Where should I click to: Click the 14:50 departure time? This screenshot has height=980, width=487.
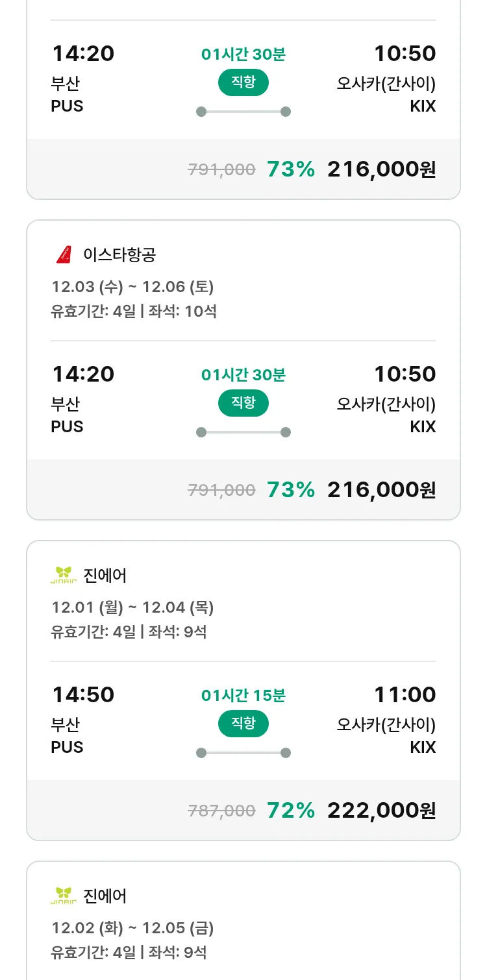[x=83, y=694]
